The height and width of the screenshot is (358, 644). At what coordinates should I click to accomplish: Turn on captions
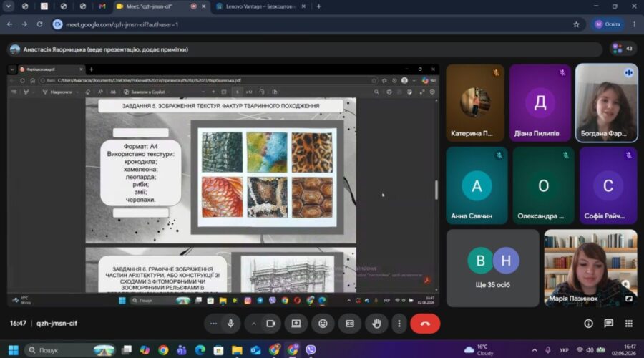tap(349, 324)
